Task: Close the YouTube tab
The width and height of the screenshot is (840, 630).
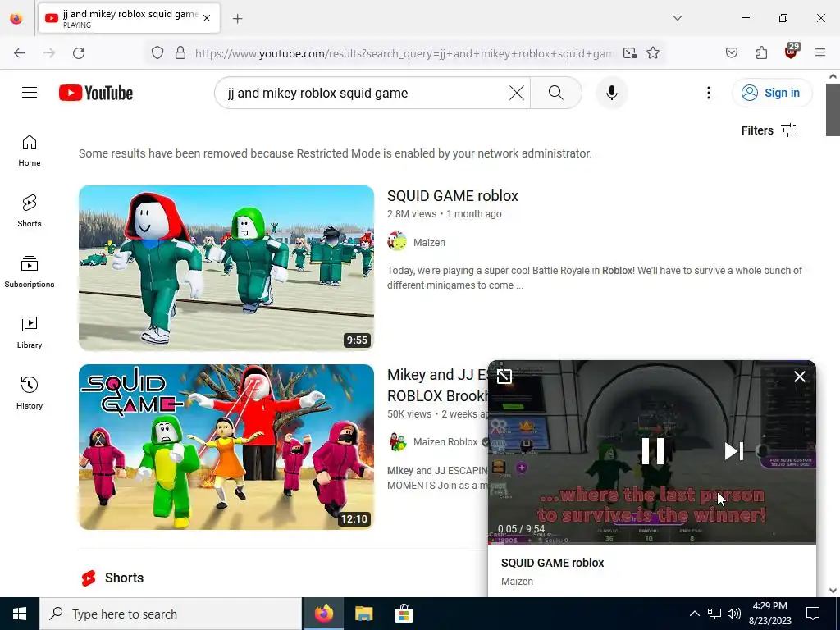Action: [207, 19]
